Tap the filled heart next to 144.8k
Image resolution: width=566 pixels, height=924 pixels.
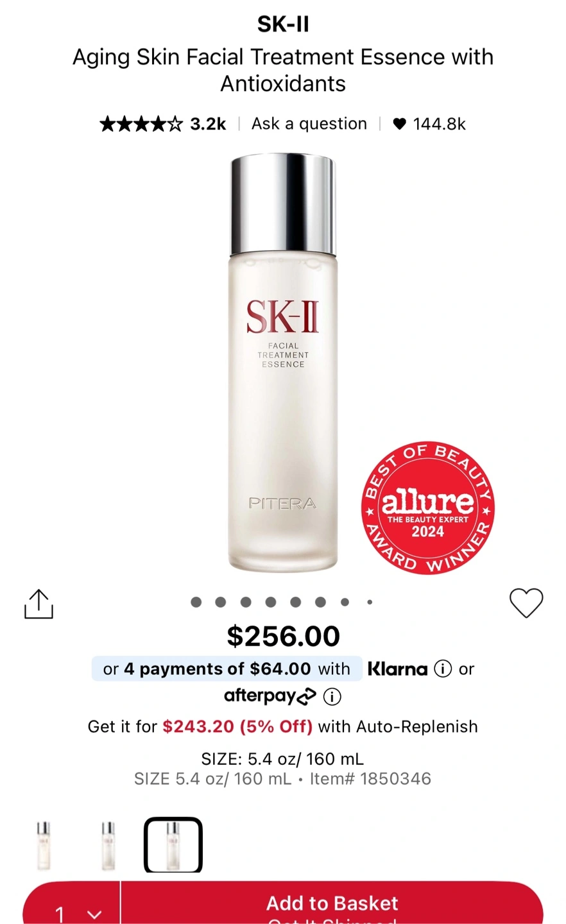click(x=399, y=124)
